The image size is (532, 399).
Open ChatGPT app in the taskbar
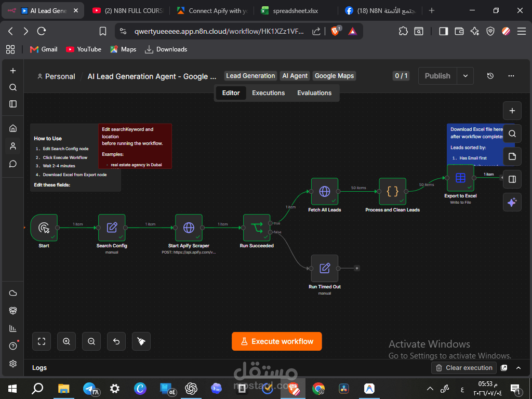pyautogui.click(x=191, y=389)
